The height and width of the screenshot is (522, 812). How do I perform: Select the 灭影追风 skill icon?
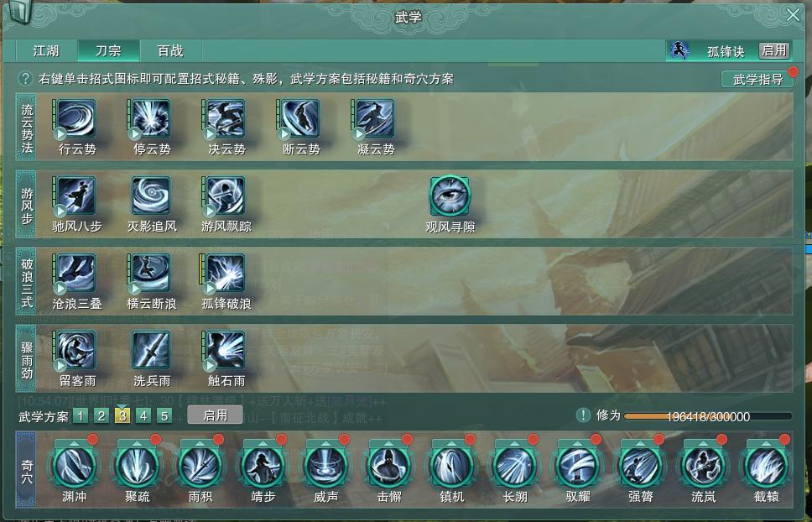pyautogui.click(x=150, y=196)
